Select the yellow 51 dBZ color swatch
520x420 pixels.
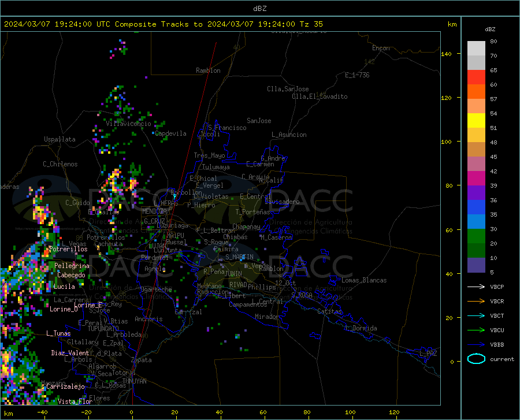[476, 121]
